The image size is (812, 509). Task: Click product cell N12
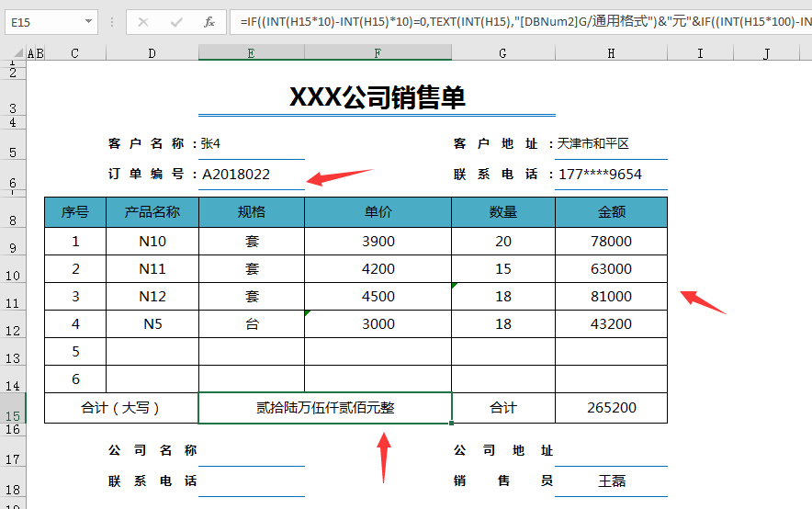[152, 296]
